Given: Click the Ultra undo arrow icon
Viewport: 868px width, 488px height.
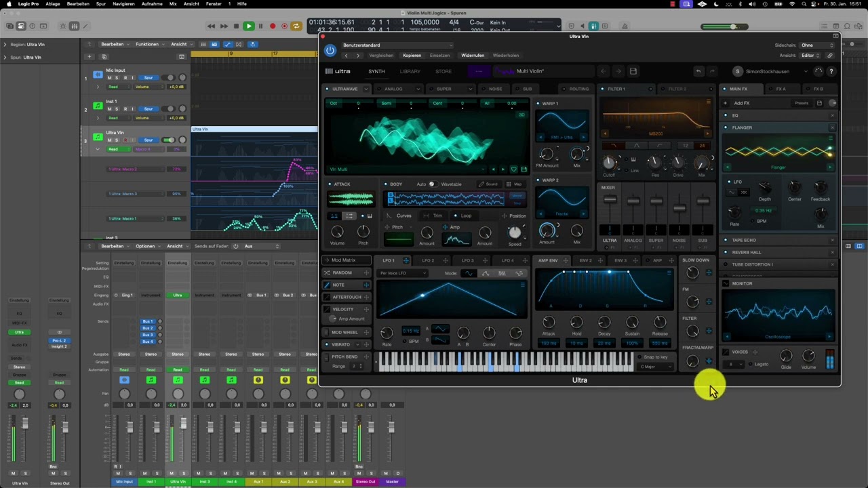Looking at the screenshot, I should coord(698,71).
